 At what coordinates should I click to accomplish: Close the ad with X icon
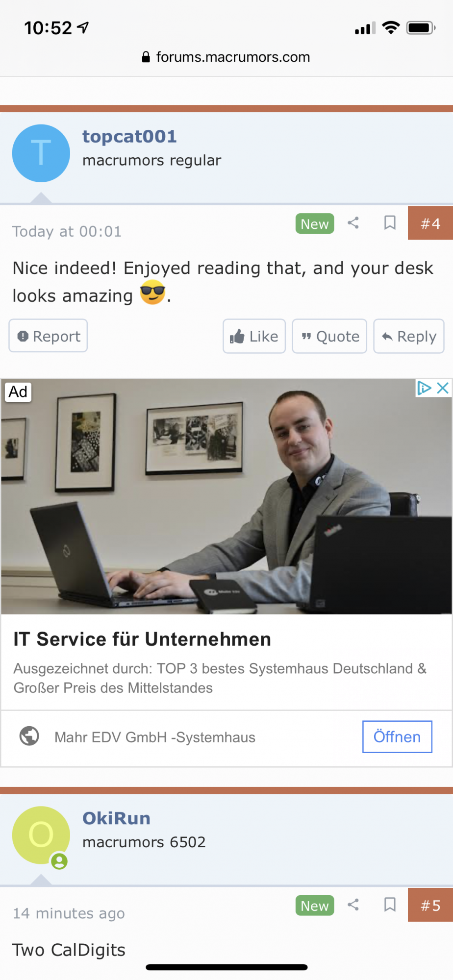[x=443, y=388]
